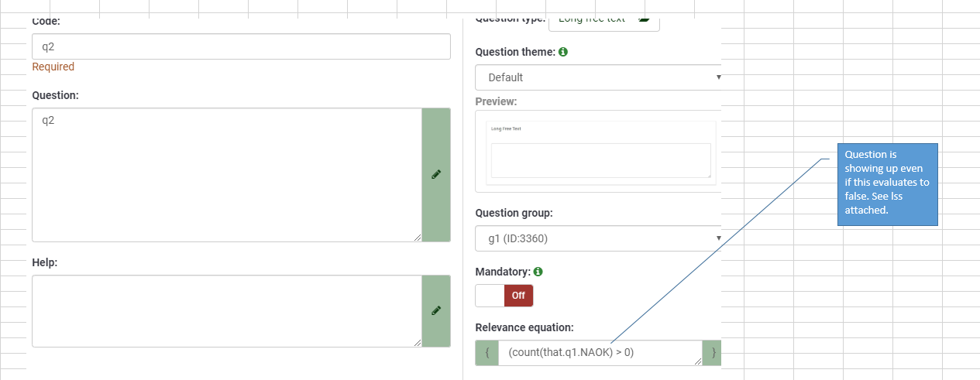Select the blue callout note box
980x380 pixels.
(887, 184)
